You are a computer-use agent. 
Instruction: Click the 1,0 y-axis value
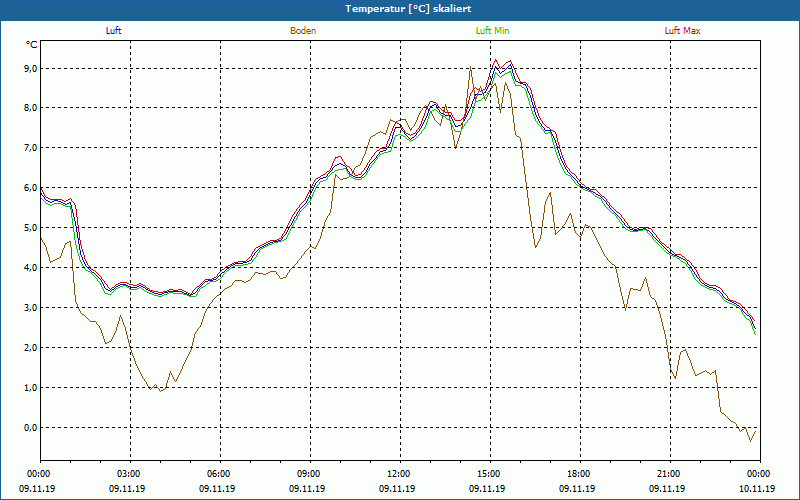click(x=31, y=387)
